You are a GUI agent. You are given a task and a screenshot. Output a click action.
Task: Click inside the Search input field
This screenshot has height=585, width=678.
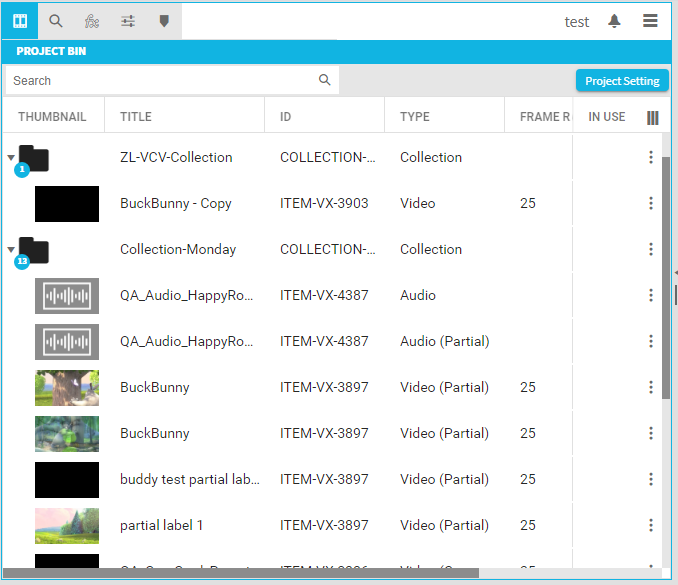pyautogui.click(x=160, y=80)
